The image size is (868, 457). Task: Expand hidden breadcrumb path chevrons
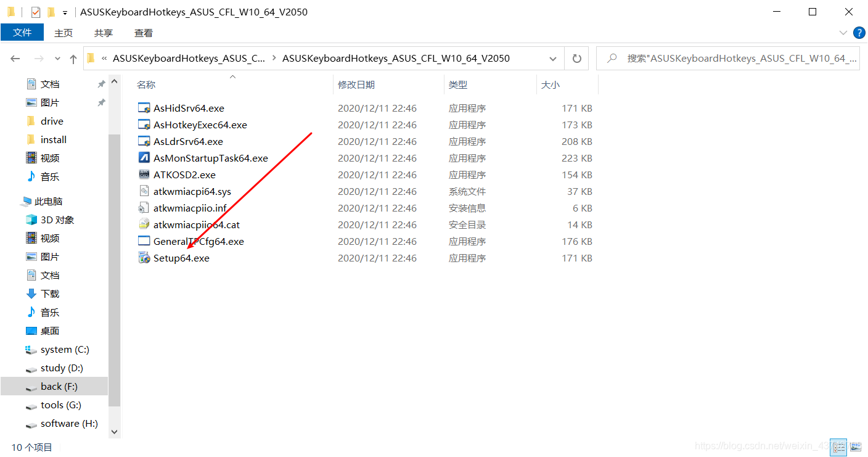click(x=105, y=59)
